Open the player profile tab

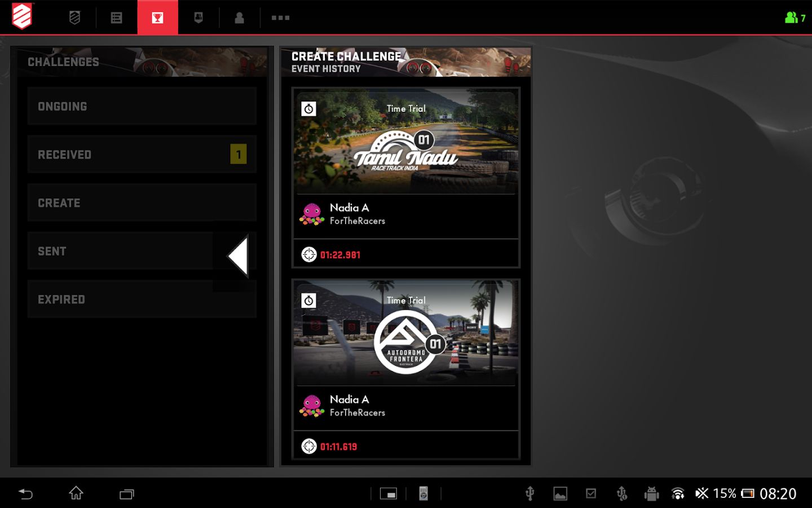[239, 17]
